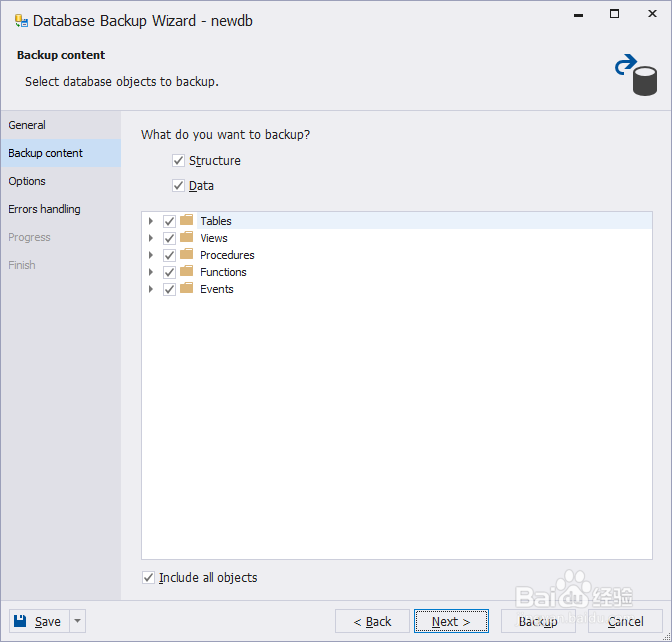Viewport: 672px width, 642px height.
Task: Click the Tables folder icon
Action: (186, 220)
